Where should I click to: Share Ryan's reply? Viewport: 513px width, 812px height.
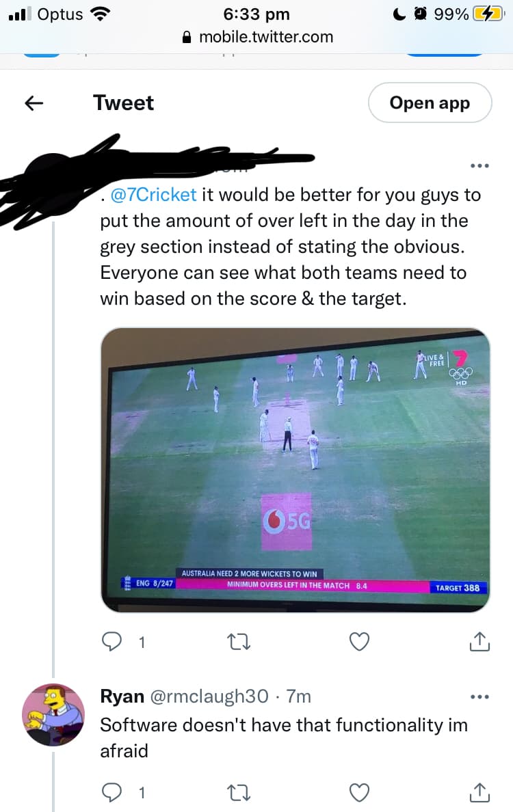479,792
